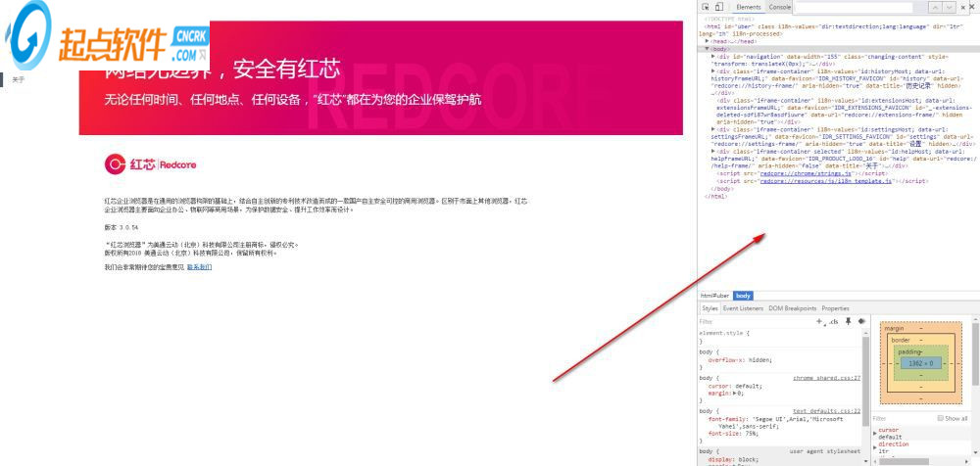Select the element.style rule

[x=724, y=334]
